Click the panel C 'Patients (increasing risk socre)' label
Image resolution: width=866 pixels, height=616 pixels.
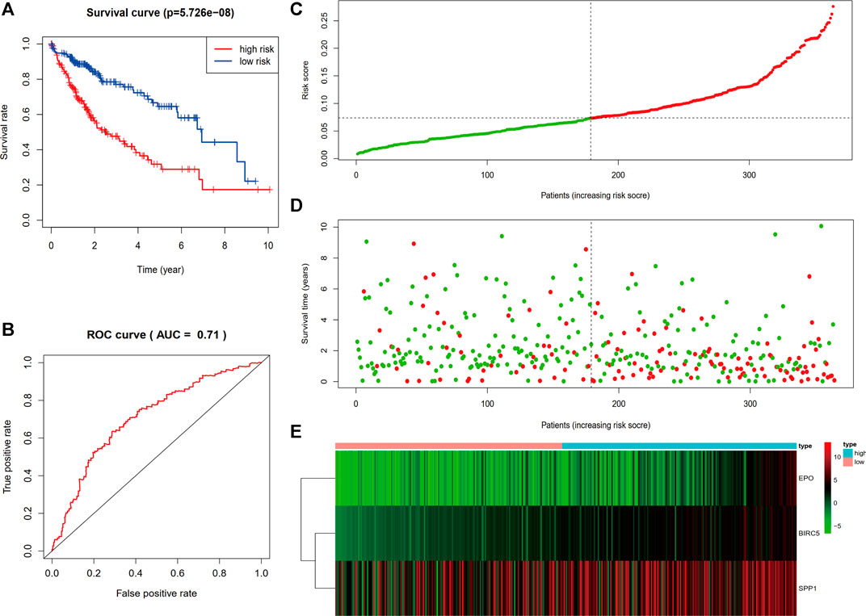coord(595,195)
